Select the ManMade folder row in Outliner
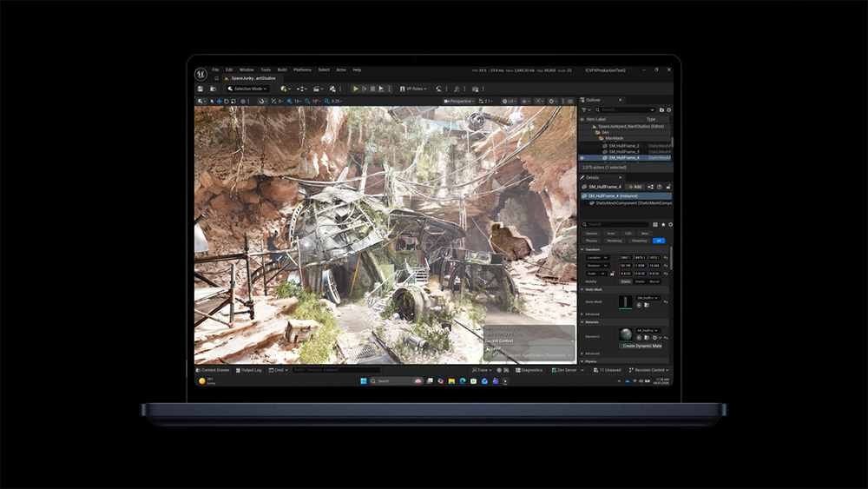The height and width of the screenshot is (489, 868). tap(624, 138)
